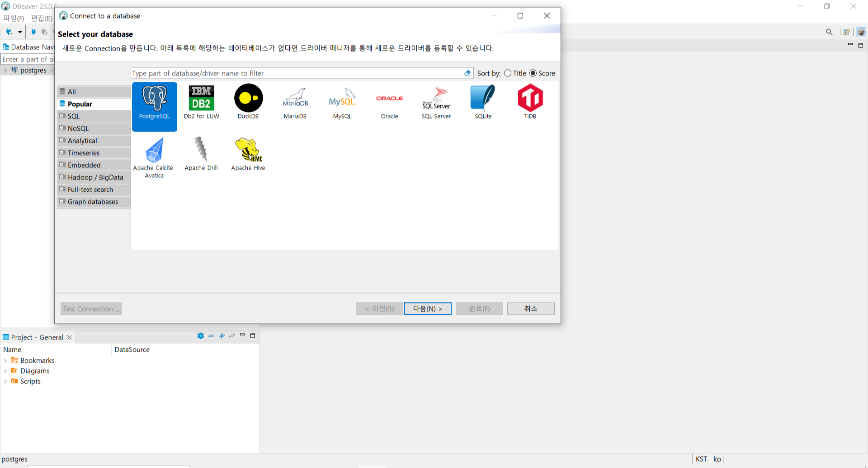Focus the database/driver name filter field
The width and height of the screenshot is (868, 468).
[x=297, y=73]
